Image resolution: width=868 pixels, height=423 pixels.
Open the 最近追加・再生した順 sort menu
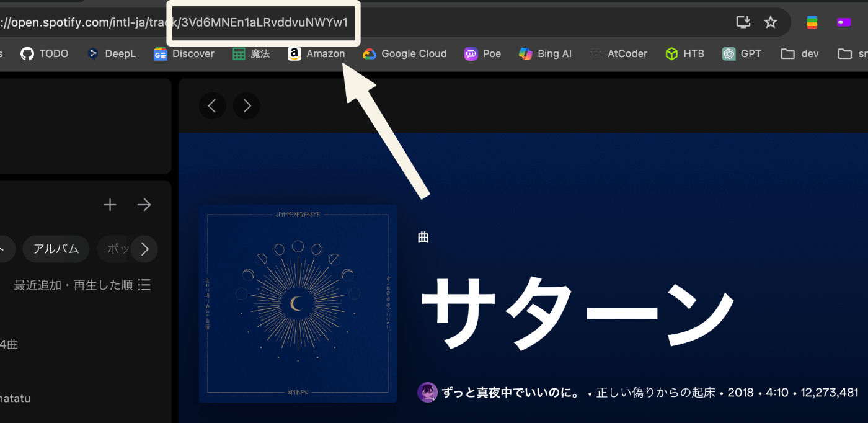82,285
